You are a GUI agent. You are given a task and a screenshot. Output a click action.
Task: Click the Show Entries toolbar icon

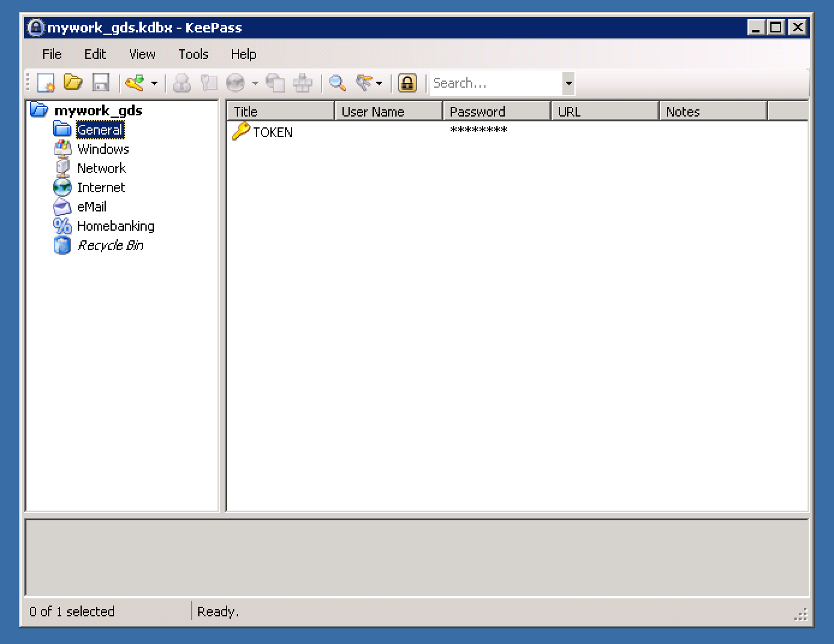364,83
